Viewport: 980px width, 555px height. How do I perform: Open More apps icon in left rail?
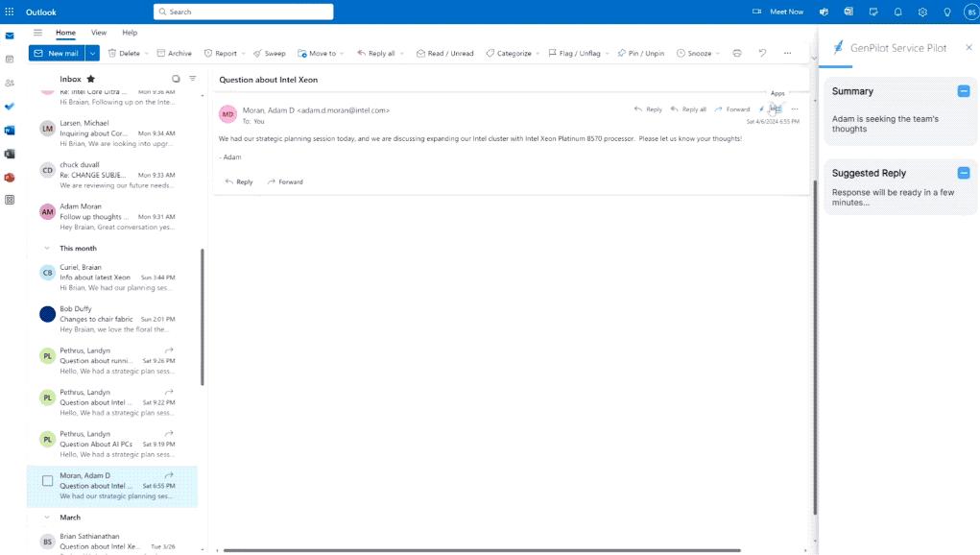(10, 200)
